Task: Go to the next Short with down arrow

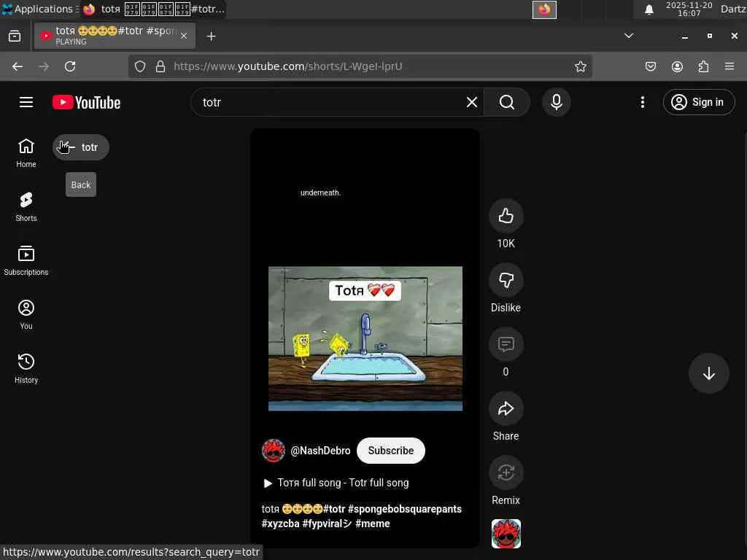Action: (708, 373)
